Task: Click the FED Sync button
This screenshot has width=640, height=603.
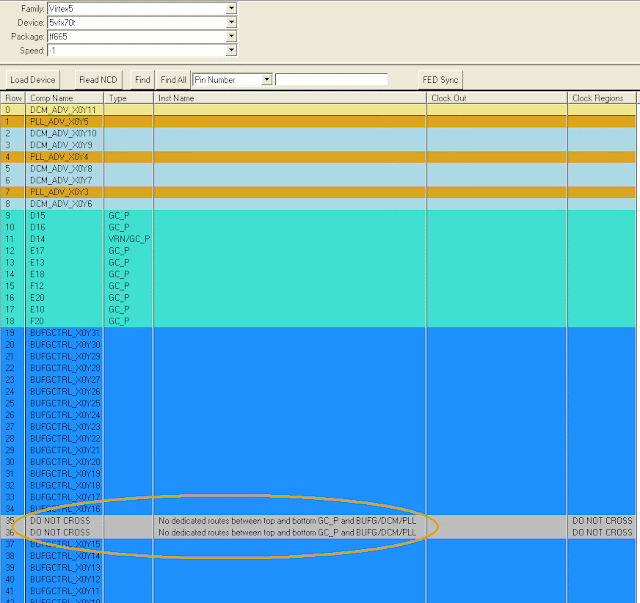Action: pos(440,80)
